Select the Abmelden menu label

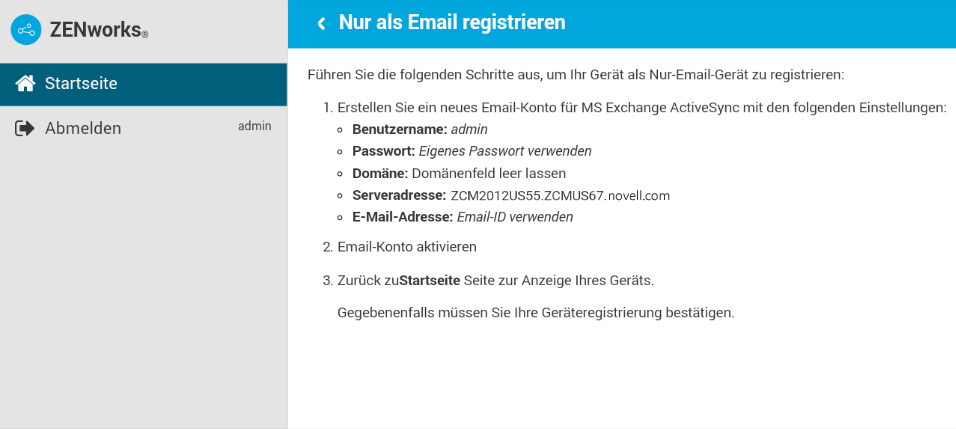coord(83,129)
